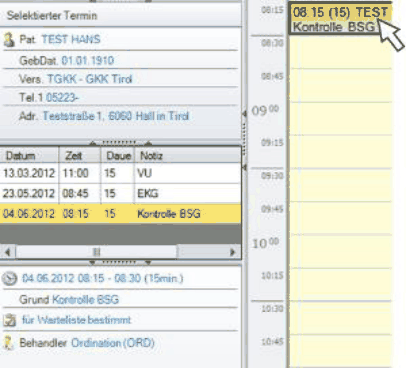Image resolution: width=406 pixels, height=368 pixels.
Task: Click address Teststraße 1, 6060 Hall in Tirol
Action: pos(116,116)
